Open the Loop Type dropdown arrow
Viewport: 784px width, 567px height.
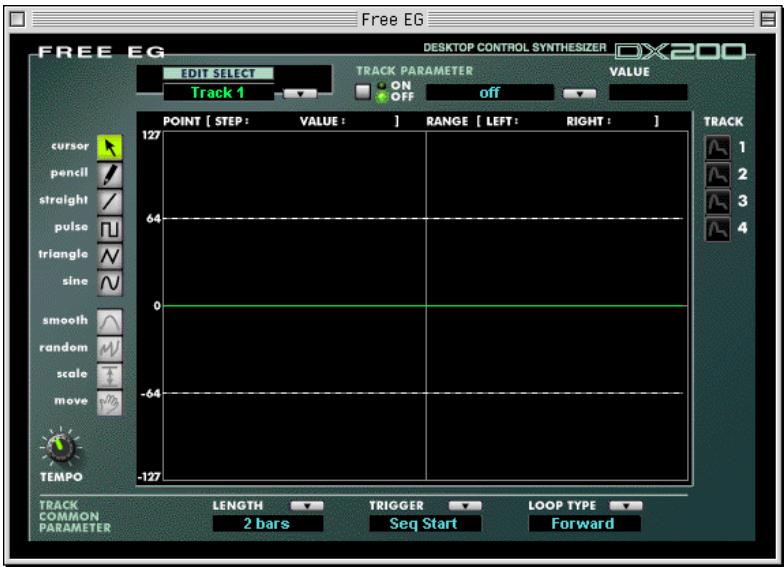point(626,506)
